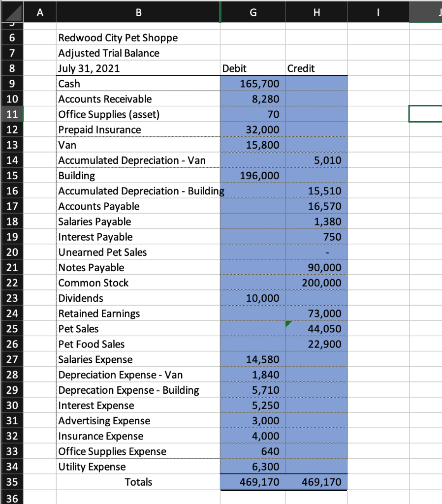Click the 'Adjusted Trial Balance' cell
This screenshot has width=442, height=504.
(x=138, y=53)
